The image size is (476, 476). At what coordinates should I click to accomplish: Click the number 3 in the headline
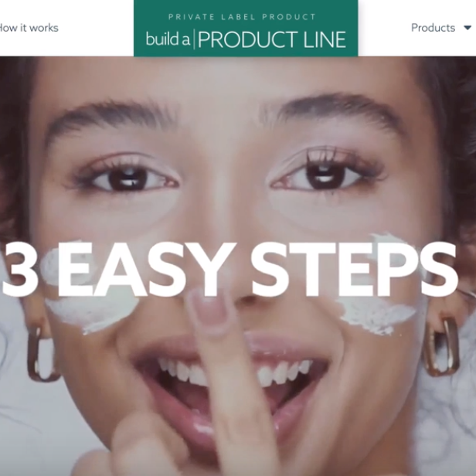(x=20, y=270)
